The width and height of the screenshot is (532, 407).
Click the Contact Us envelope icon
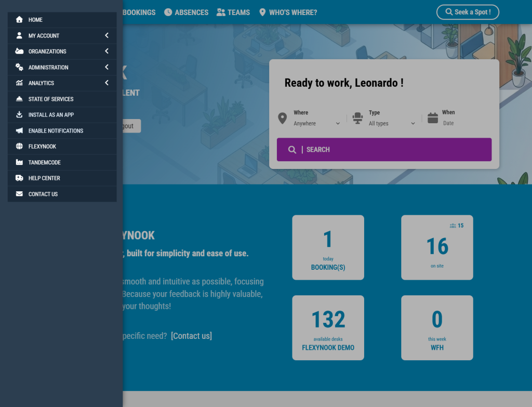(x=19, y=194)
